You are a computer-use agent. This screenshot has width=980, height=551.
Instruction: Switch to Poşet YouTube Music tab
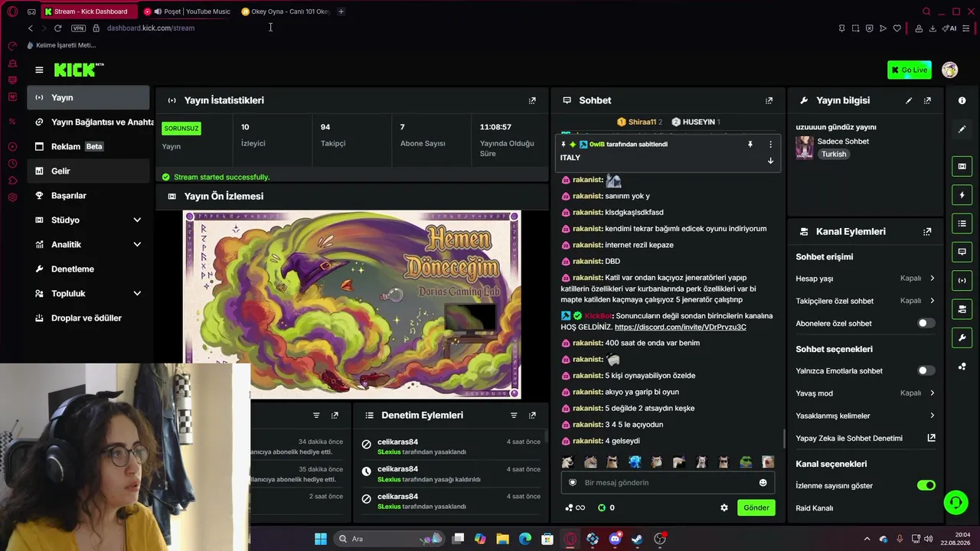pos(187,11)
